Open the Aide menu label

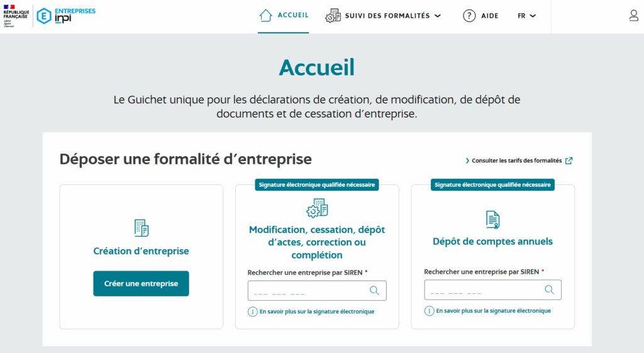click(x=490, y=16)
